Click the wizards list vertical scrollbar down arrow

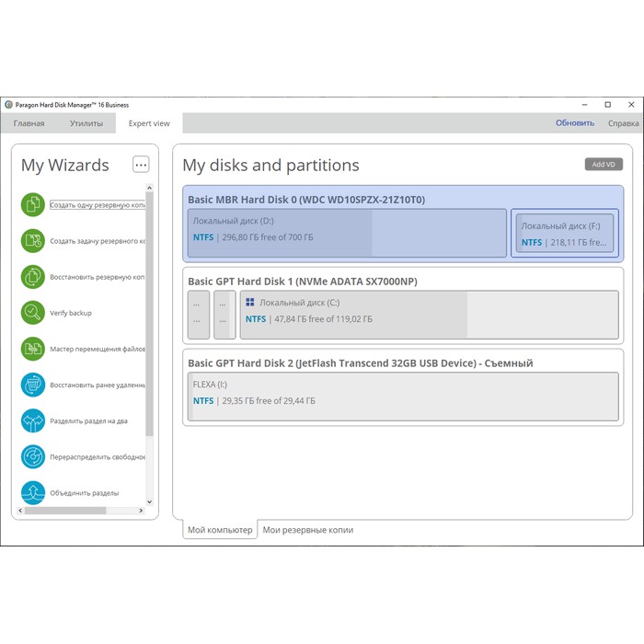click(x=150, y=502)
